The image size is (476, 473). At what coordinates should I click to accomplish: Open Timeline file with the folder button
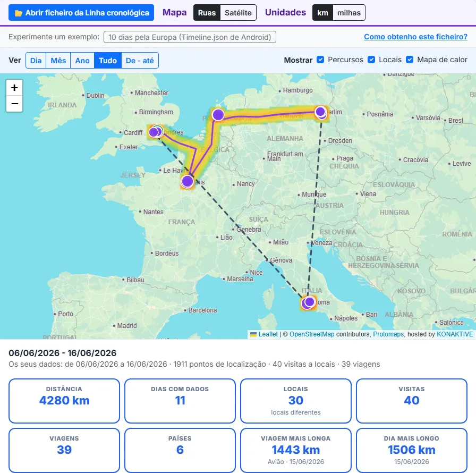81,12
